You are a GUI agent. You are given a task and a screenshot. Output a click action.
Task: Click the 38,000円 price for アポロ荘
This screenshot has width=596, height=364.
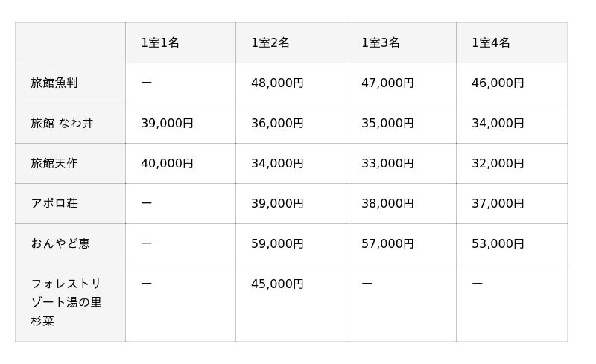[387, 204]
